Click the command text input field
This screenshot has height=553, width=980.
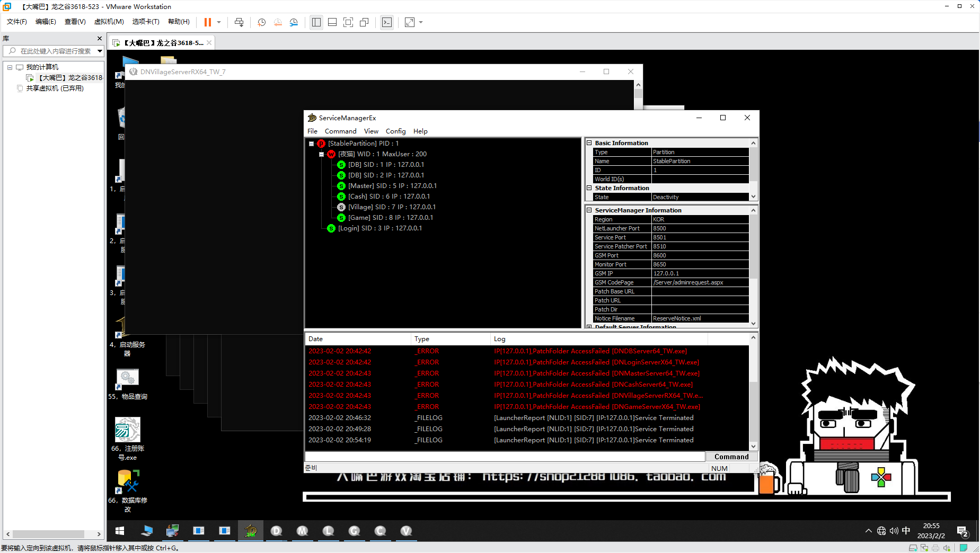505,457
